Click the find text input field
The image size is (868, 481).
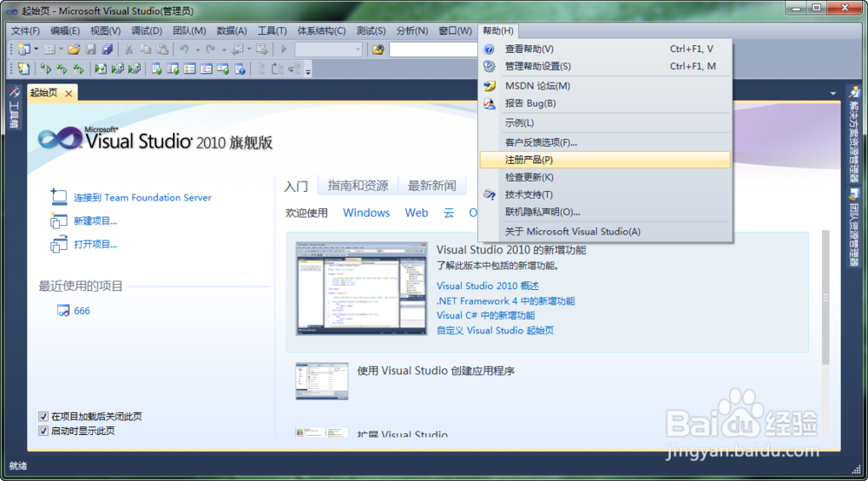(434, 49)
